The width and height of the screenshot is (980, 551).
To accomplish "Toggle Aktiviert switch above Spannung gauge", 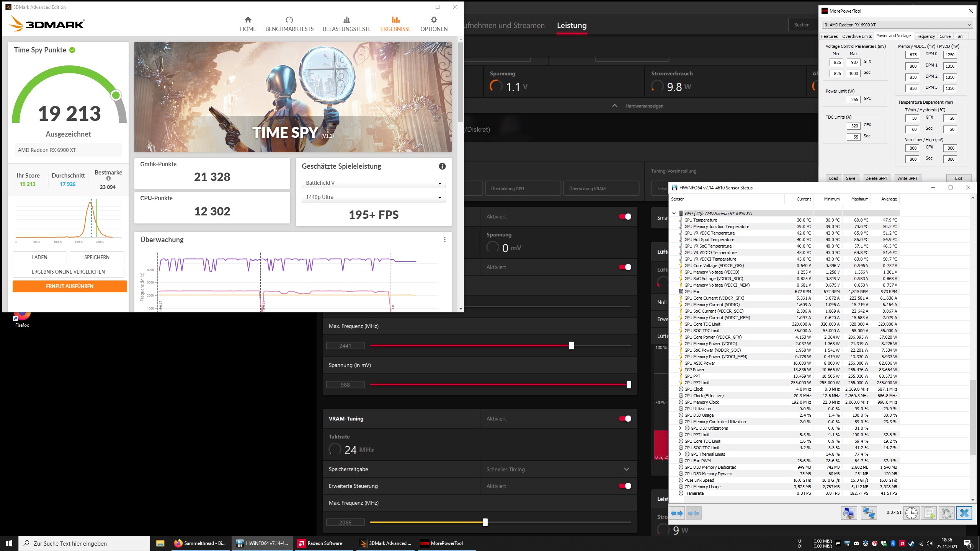I will point(625,217).
